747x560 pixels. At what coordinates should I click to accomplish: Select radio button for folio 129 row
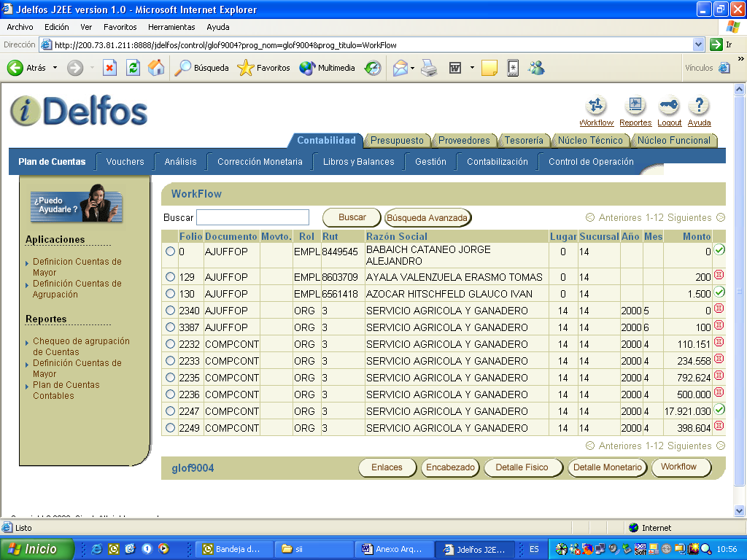click(170, 276)
